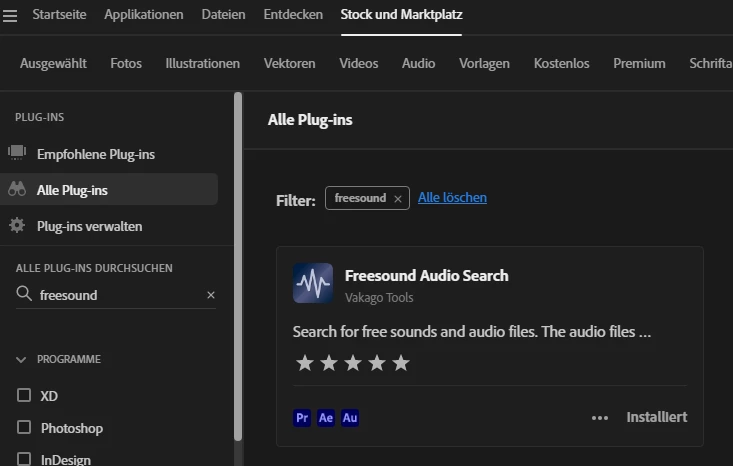The height and width of the screenshot is (466, 733).
Task: Go to the Startseite tab
Action: pyautogui.click(x=59, y=14)
